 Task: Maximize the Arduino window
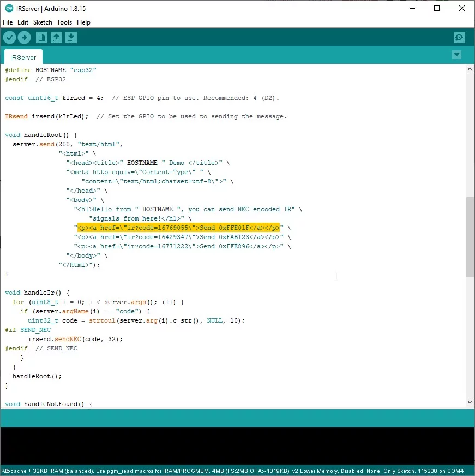(x=437, y=9)
